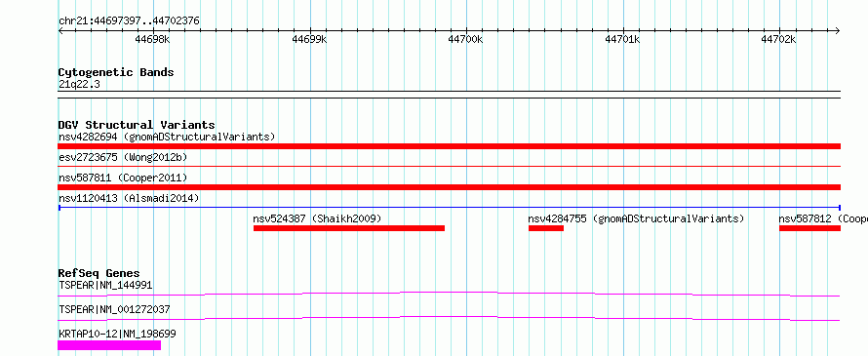Image resolution: width=868 pixels, height=356 pixels.
Task: Click the nsv587811 (Cooper2011) label
Action: click(123, 178)
